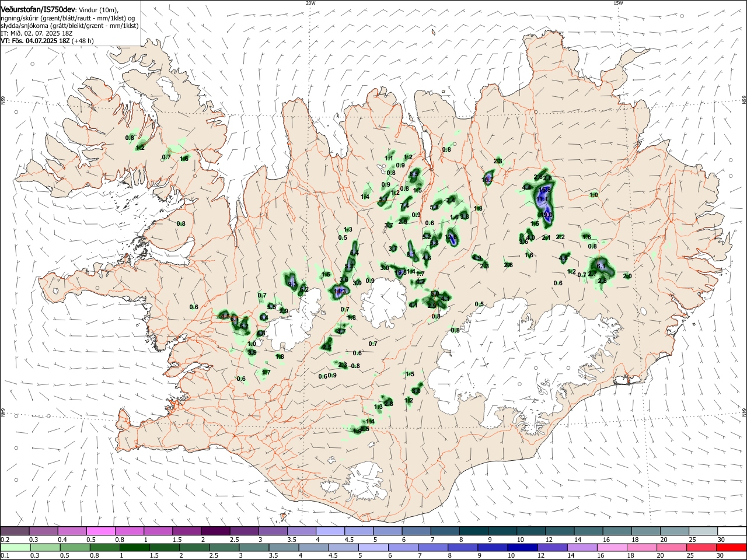Click upper legend swatch between 0.2 and 0.3
The image size is (747, 560).
(15, 531)
